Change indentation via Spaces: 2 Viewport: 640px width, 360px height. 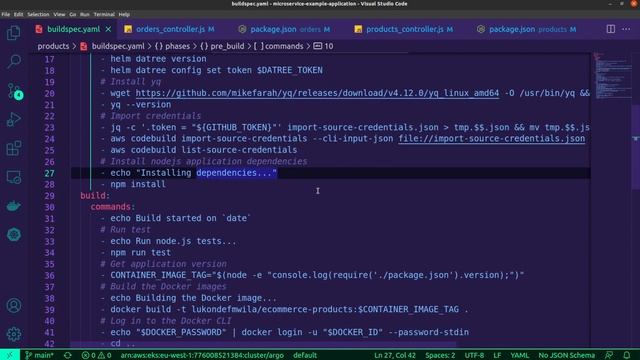click(440, 355)
